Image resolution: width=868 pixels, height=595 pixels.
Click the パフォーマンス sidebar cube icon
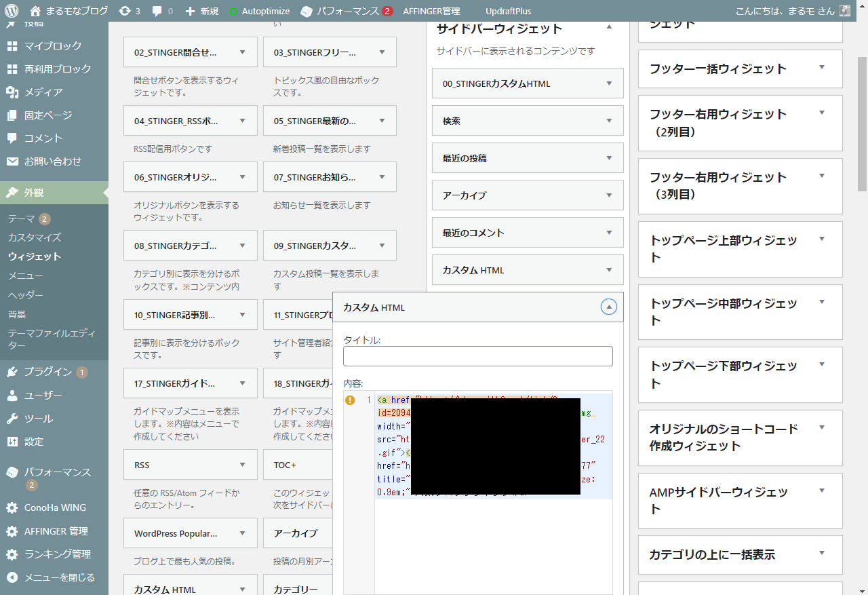coord(12,472)
